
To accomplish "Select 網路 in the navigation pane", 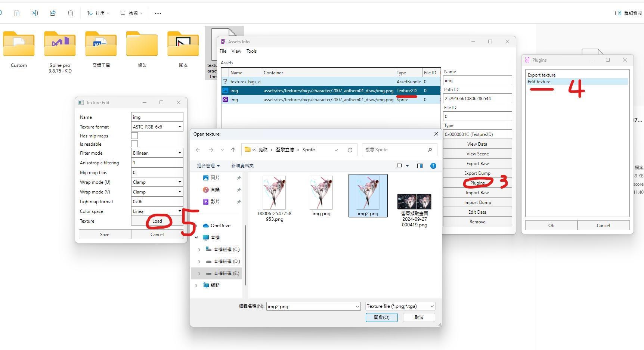I will [215, 285].
